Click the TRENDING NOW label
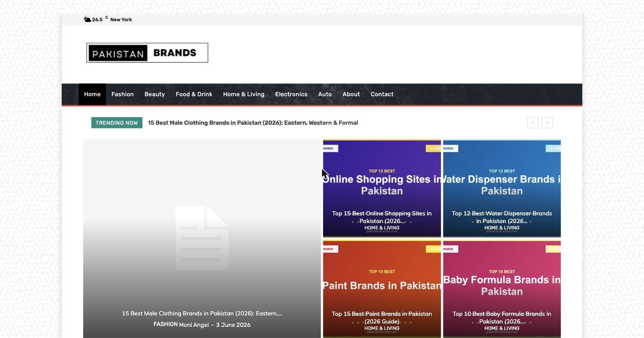This screenshot has height=338, width=644. tap(117, 123)
